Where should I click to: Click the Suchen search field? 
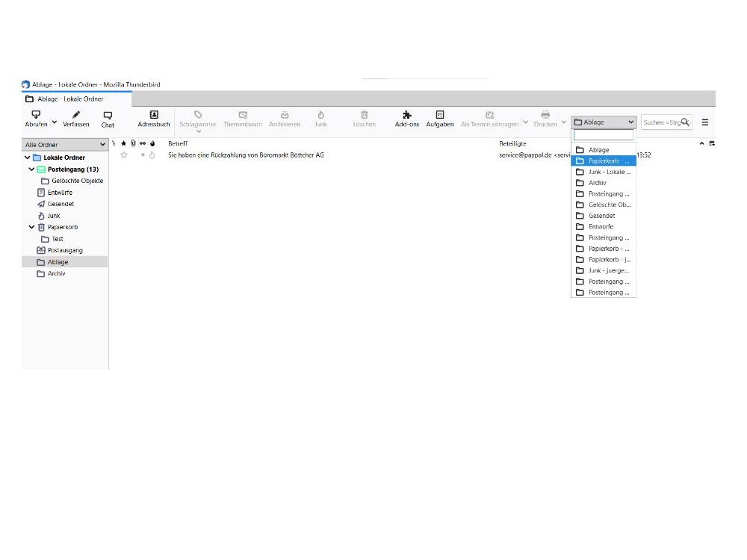666,122
